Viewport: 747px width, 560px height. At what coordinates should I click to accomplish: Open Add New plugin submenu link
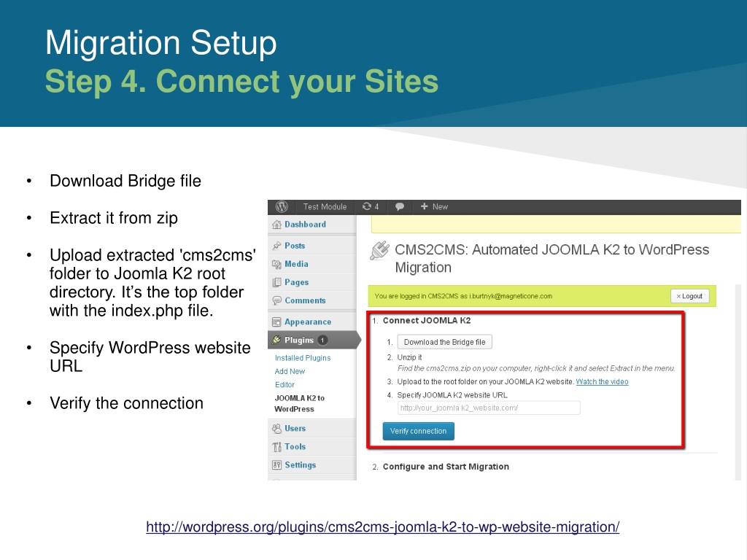290,371
